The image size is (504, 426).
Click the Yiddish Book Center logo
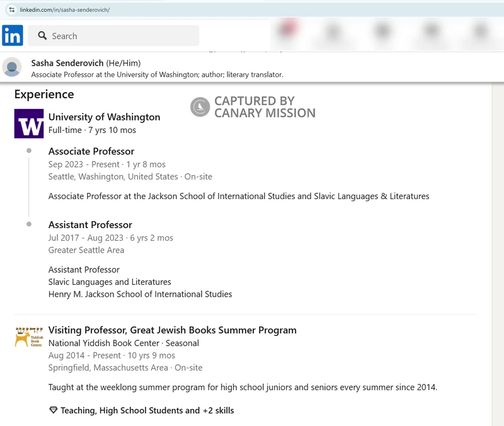tap(29, 337)
